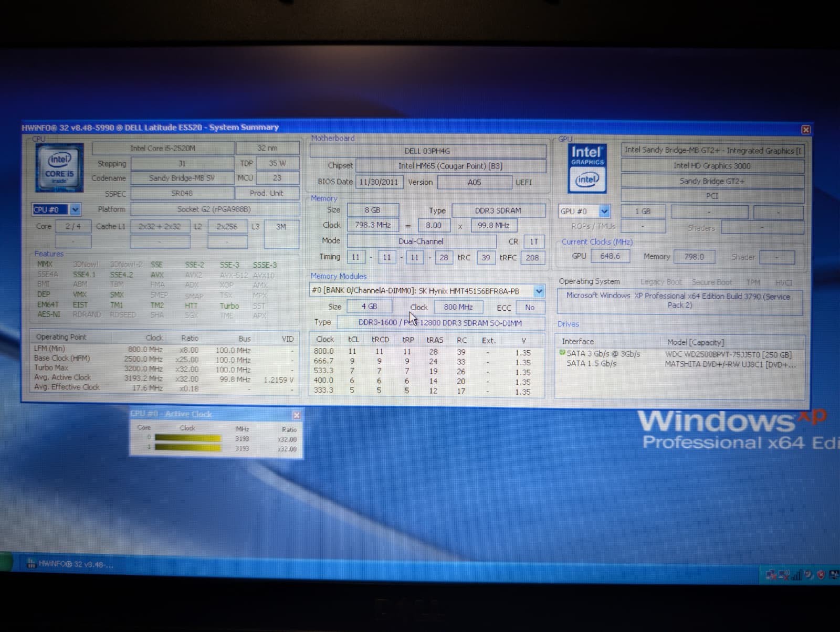Click the CPU #0 Active Clock title bar

pos(216,414)
